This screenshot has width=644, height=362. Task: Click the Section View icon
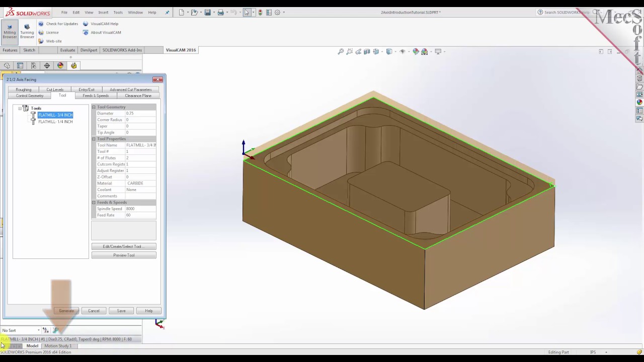pyautogui.click(x=367, y=51)
